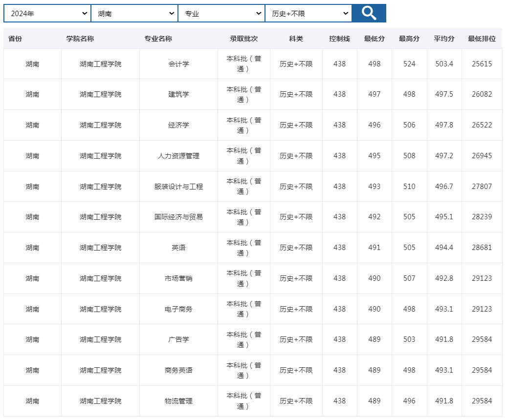Select the 商务英语 major cell
Image resolution: width=507 pixels, height=420 pixels.
[x=178, y=370]
